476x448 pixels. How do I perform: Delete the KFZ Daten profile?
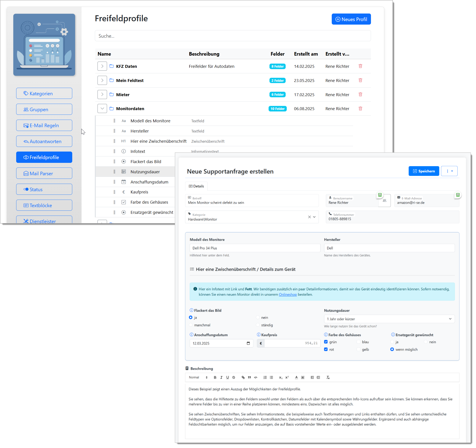[360, 66]
